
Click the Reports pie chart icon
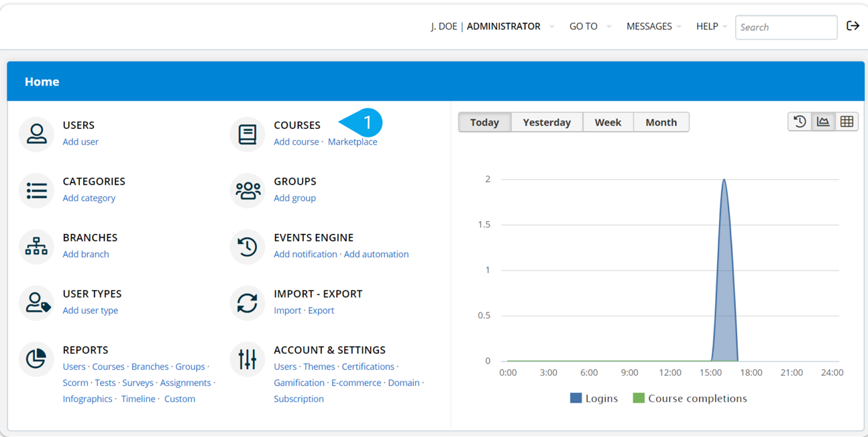pos(36,359)
